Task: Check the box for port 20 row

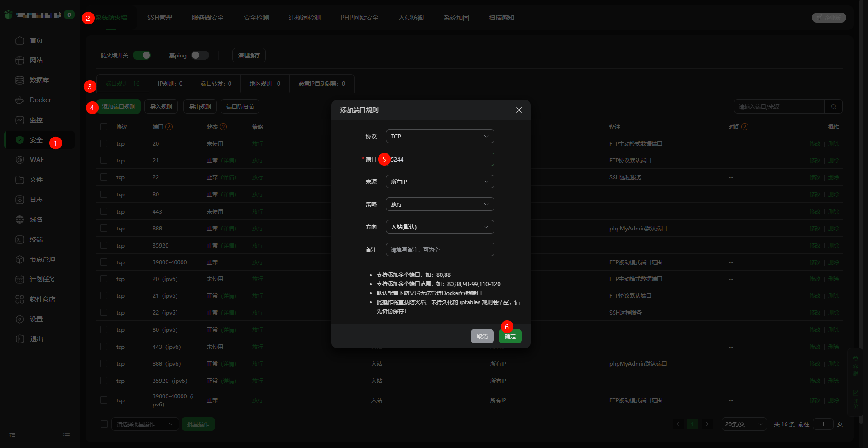Action: click(x=104, y=143)
